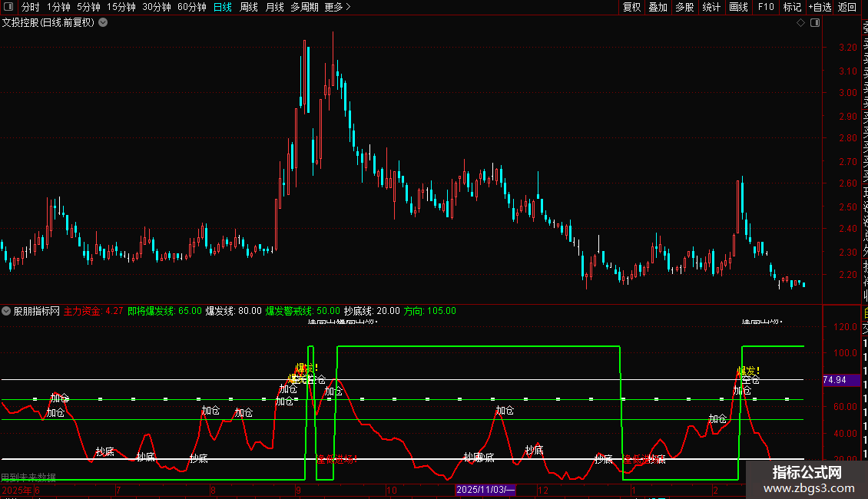The height and width of the screenshot is (499, 868).
Task: Click the diamond marker icon above chart
Action: click(x=800, y=23)
